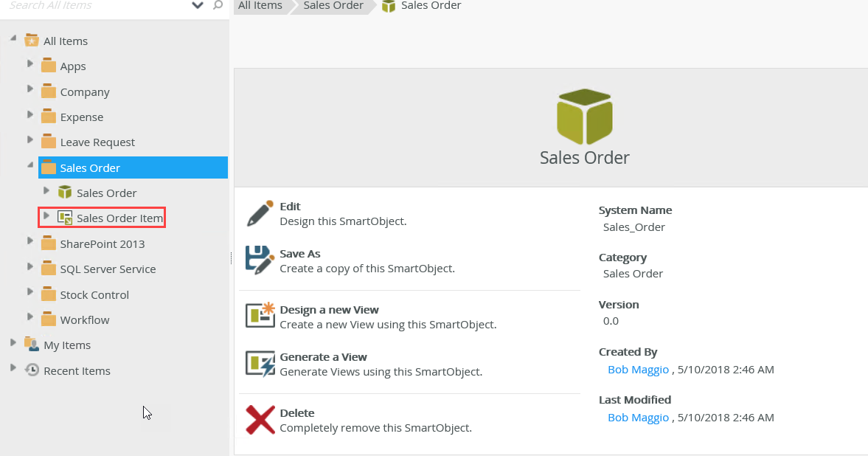The width and height of the screenshot is (868, 456).
Task: Click the Sales Order Item view icon
Action: click(65, 218)
